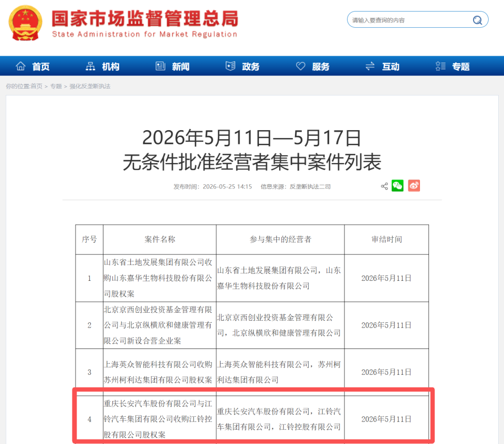504x444 pixels.
Task: Click the 序号 column header
Action: (89, 239)
